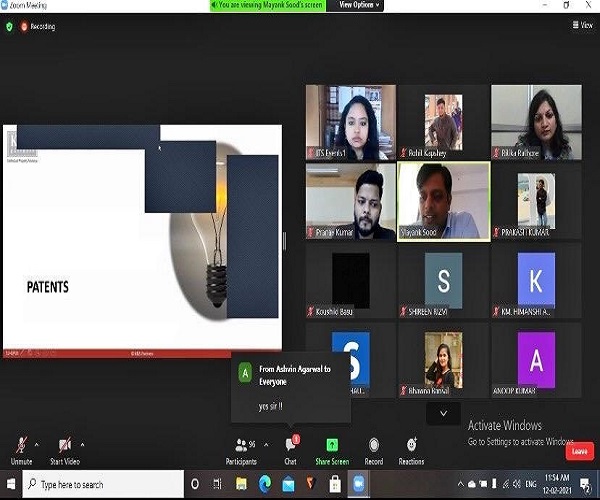Click the network icon in system tray
600x500 pixels.
point(506,484)
